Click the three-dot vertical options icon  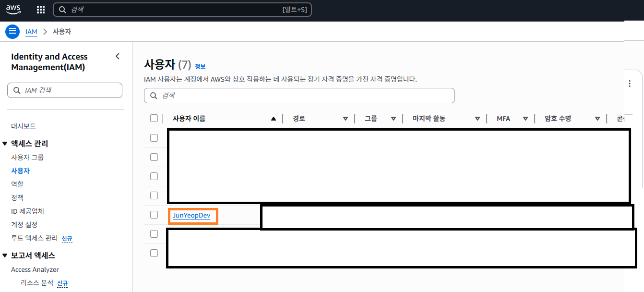pyautogui.click(x=630, y=84)
